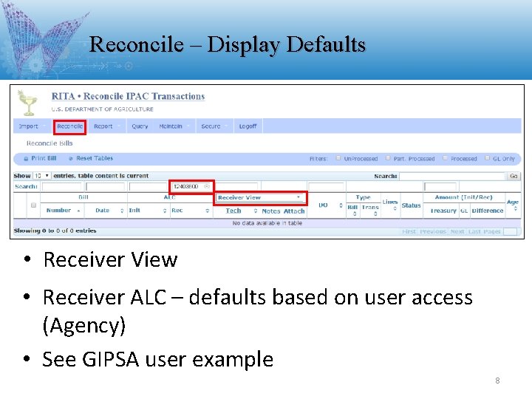Sort by Bill Number column arrow
Image resolution: width=532 pixels, height=399 pixels.
[79, 211]
